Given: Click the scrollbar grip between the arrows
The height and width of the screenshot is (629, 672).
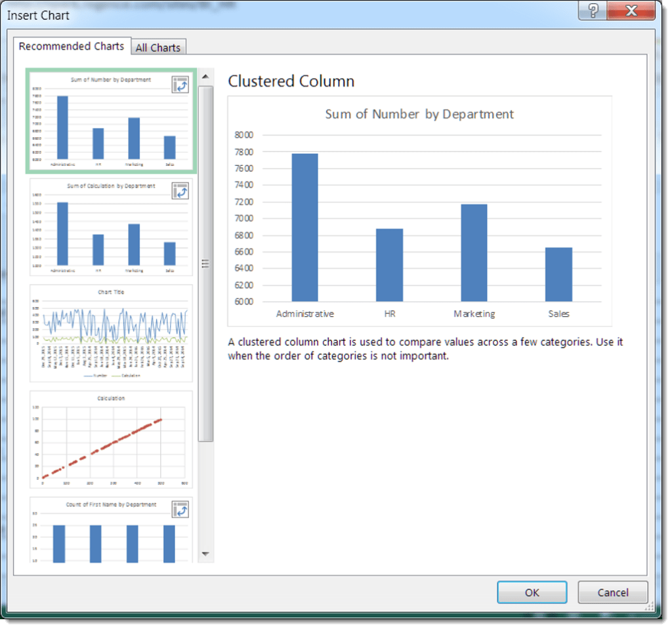Looking at the screenshot, I should (205, 262).
